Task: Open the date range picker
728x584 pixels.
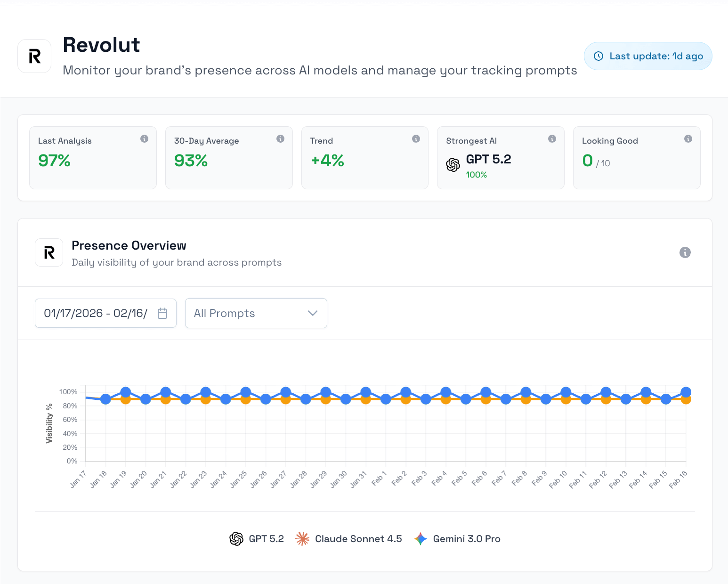Action: click(105, 313)
